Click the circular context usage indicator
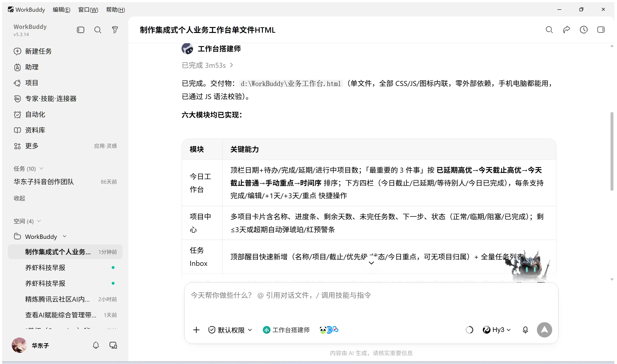 [x=469, y=330]
